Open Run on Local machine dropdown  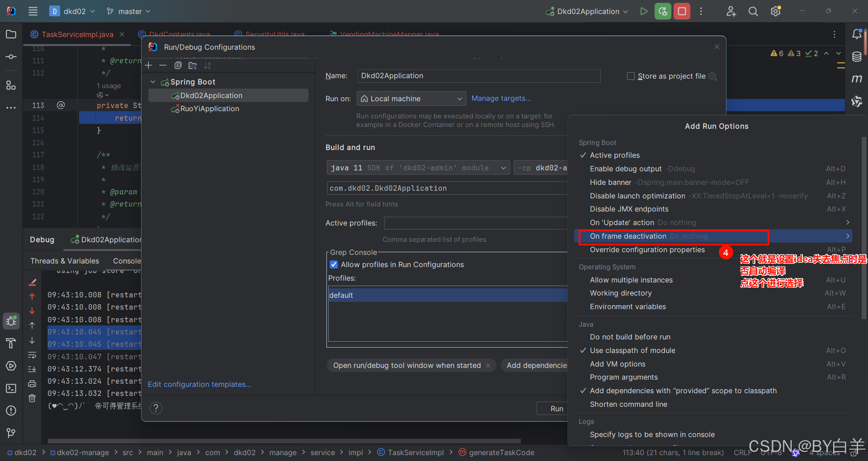411,99
